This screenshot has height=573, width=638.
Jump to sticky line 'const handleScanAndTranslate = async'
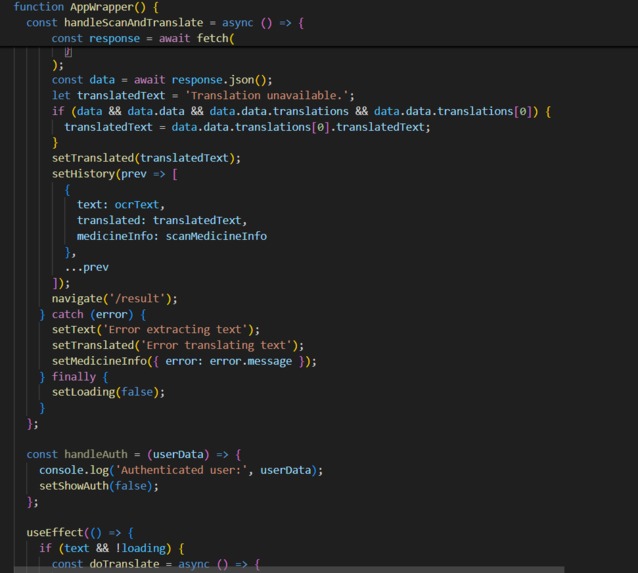(x=165, y=23)
